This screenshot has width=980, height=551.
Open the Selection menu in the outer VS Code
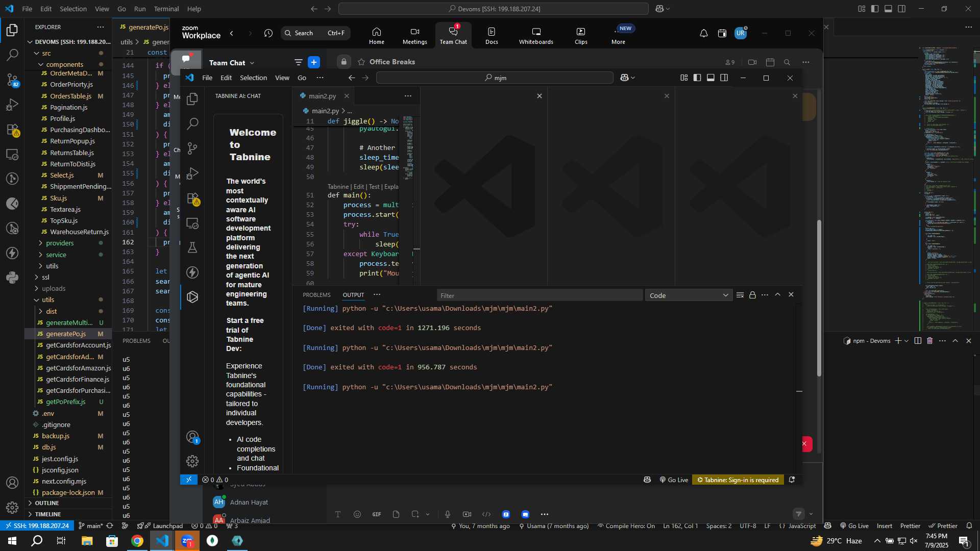(x=73, y=9)
